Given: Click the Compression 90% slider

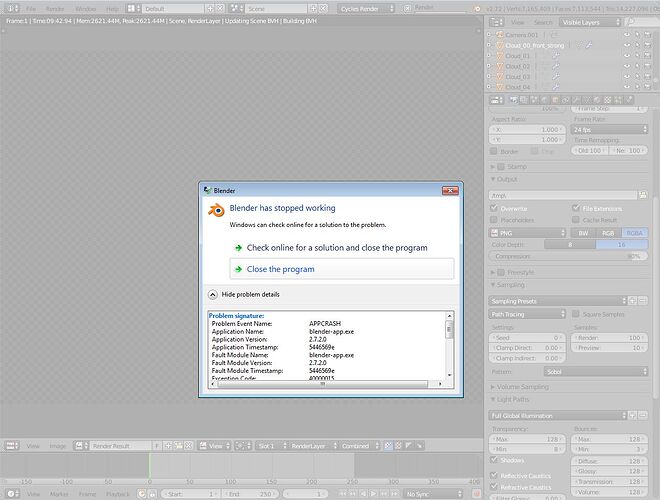Looking at the screenshot, I should click(569, 256).
